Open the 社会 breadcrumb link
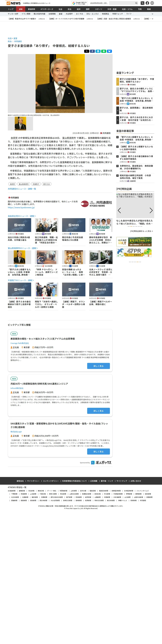The width and height of the screenshot is (162, 644). (x=10, y=38)
